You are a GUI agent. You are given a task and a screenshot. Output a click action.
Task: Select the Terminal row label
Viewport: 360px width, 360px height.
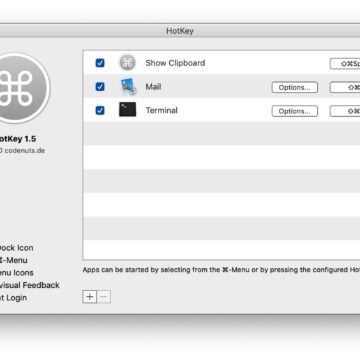pos(162,110)
